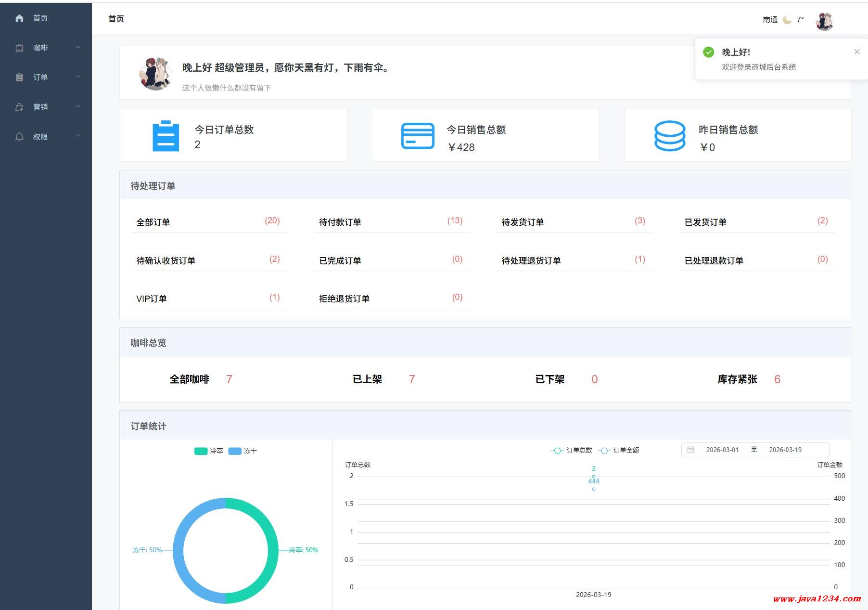
Task: Expand the 订单 sidebar menu chevron
Action: (78, 77)
